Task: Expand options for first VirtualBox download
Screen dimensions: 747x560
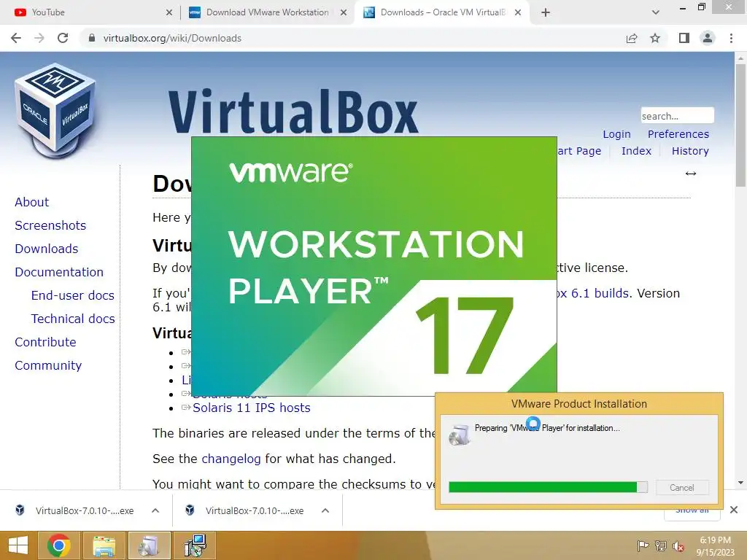Action: pos(155,510)
